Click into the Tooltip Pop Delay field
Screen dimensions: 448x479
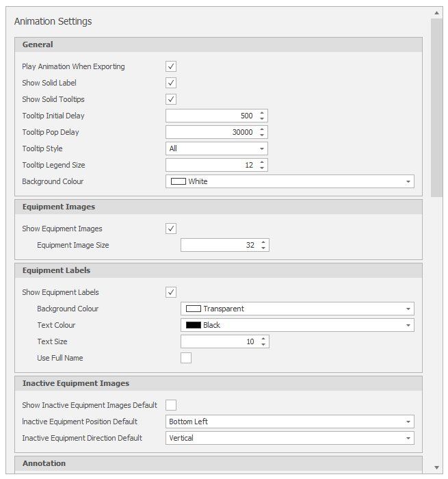point(212,132)
